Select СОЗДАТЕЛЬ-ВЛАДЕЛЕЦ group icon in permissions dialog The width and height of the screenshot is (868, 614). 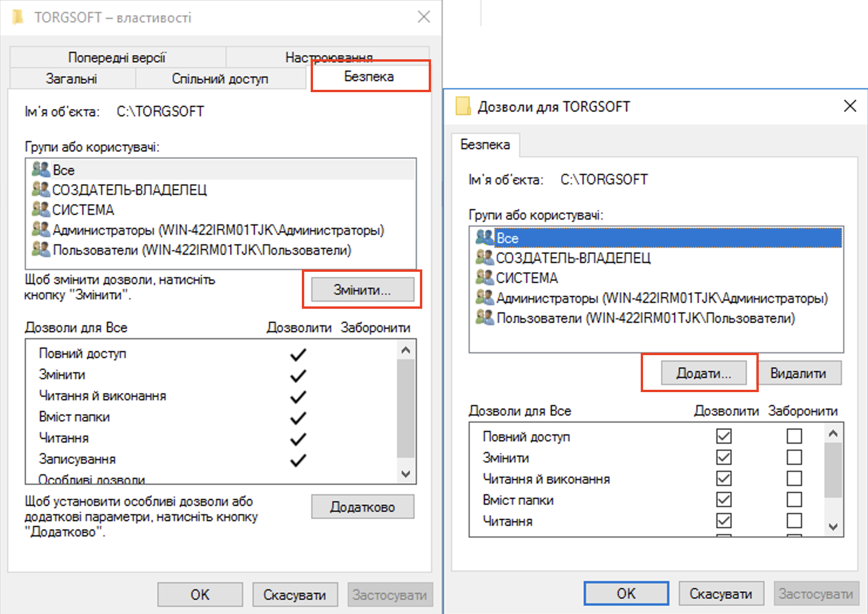tap(485, 257)
